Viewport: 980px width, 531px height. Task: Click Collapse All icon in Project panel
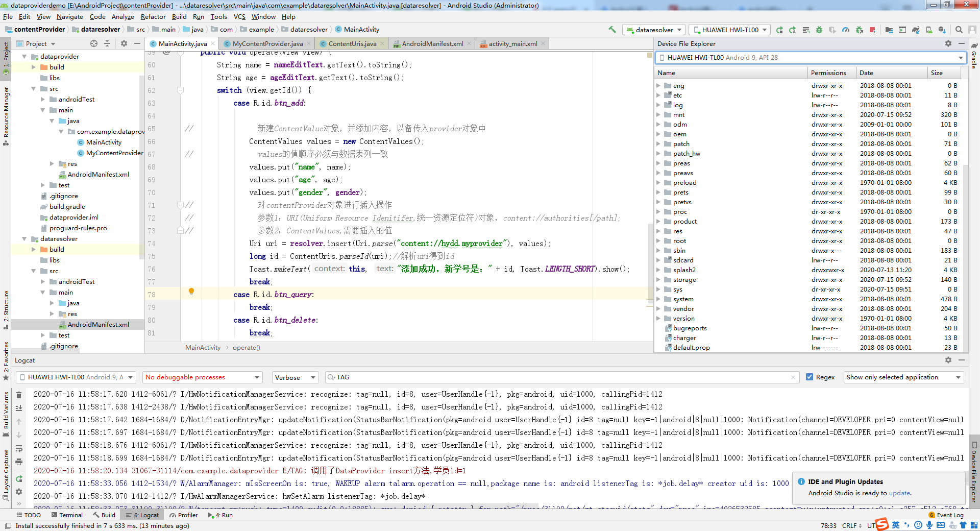coord(107,43)
